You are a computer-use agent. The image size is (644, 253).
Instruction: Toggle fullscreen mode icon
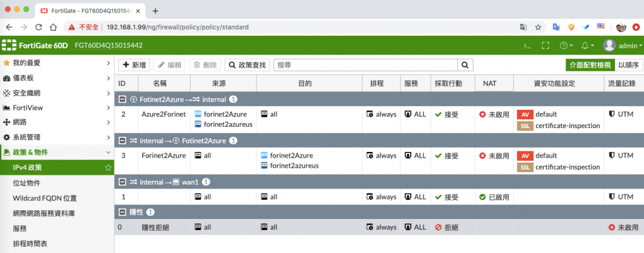coord(545,46)
